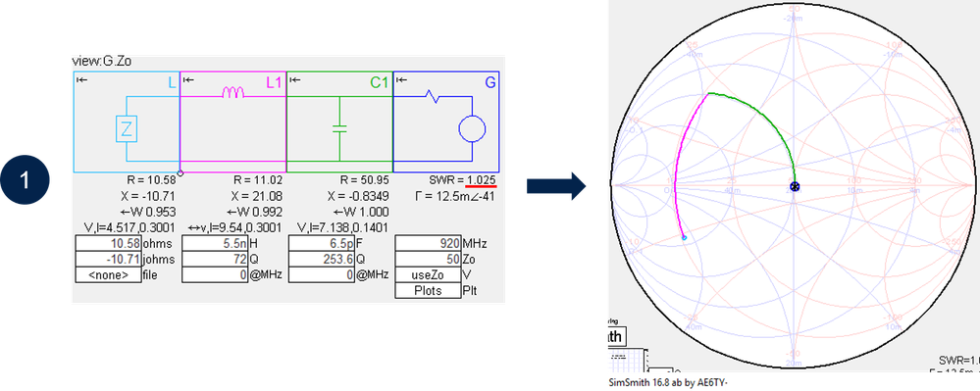980x391 pixels.
Task: Click the view:G.Zo label
Action: (101, 62)
